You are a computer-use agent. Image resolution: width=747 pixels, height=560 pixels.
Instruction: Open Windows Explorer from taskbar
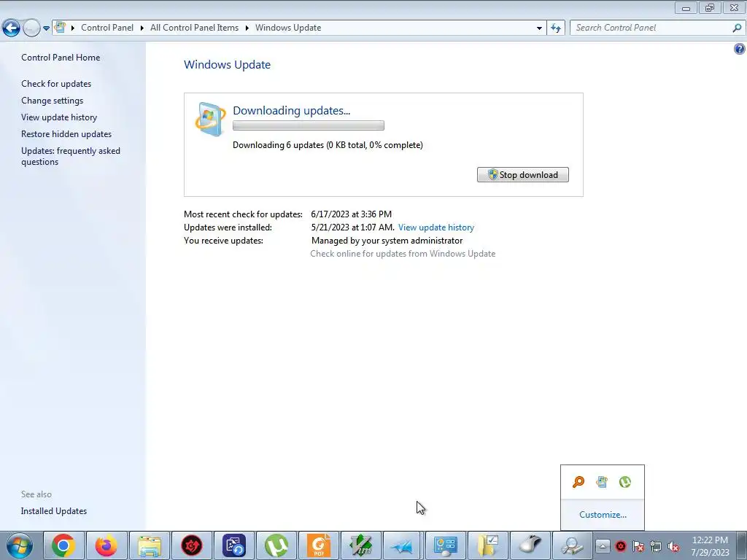pyautogui.click(x=149, y=545)
